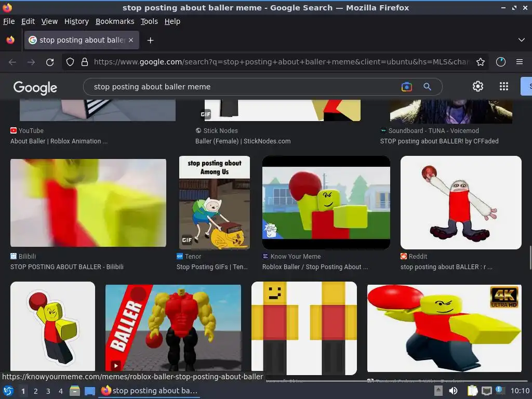Image resolution: width=532 pixels, height=399 pixels.
Task: Open the file manager from the taskbar
Action: [75, 391]
